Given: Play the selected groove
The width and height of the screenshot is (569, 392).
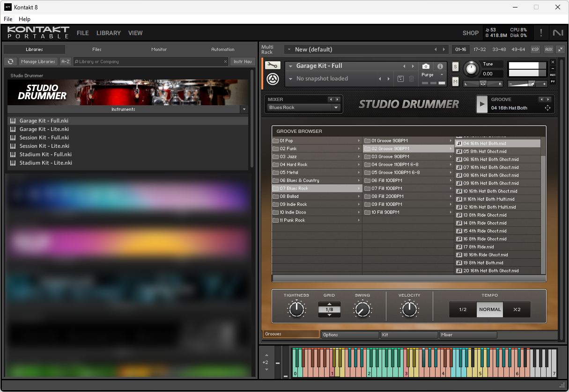Looking at the screenshot, I should tap(481, 104).
